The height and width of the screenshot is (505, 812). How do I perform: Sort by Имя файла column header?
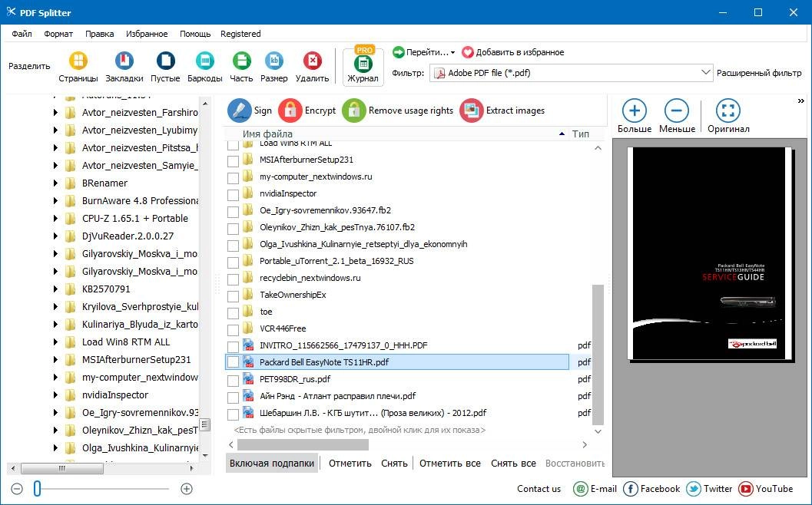pos(267,134)
